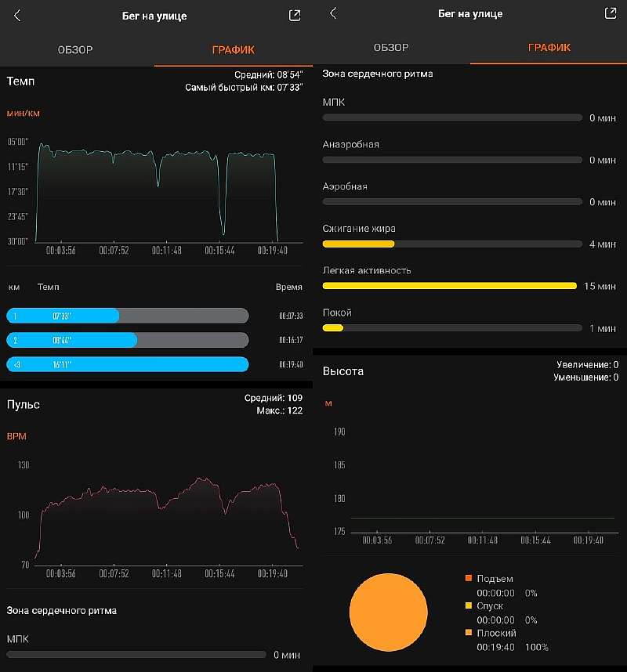Screen dimensions: 627x672
Task: Tap the orange terrain pie chart
Action: pyautogui.click(x=388, y=612)
